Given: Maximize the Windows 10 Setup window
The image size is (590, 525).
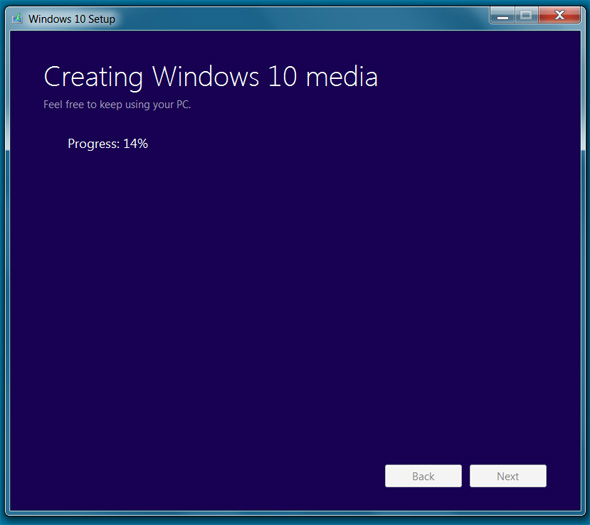Looking at the screenshot, I should 526,16.
